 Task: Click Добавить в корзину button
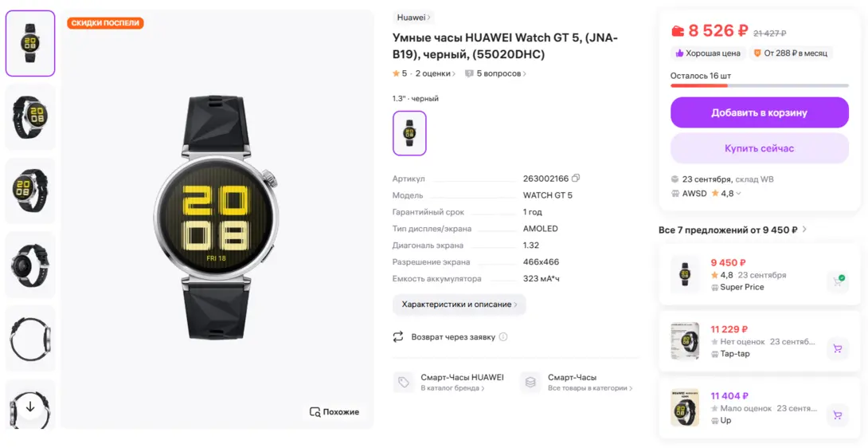tap(760, 112)
